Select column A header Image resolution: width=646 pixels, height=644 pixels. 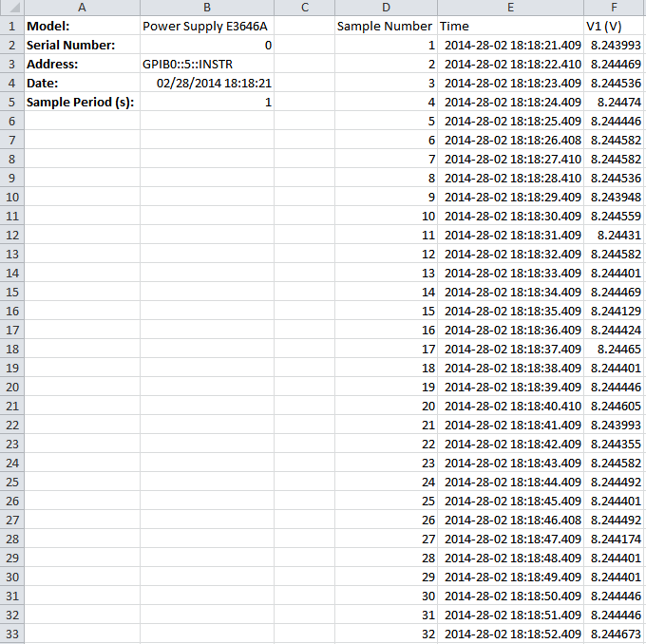tap(82, 8)
